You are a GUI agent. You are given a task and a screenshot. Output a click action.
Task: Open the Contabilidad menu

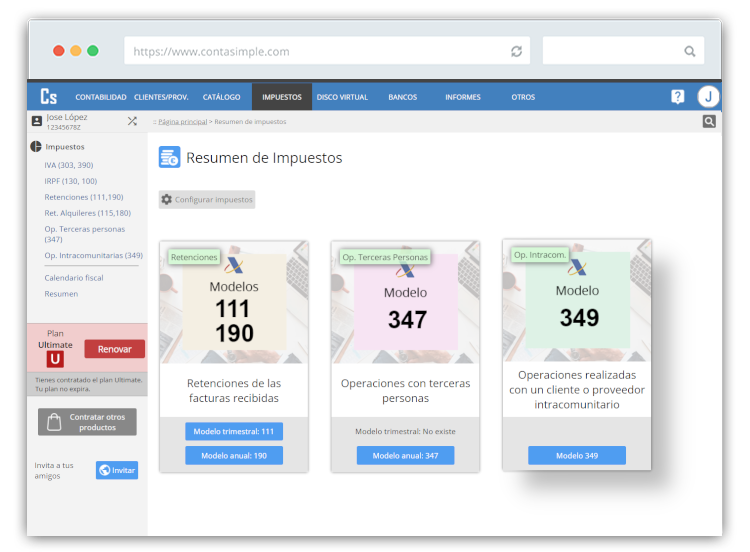[100, 97]
